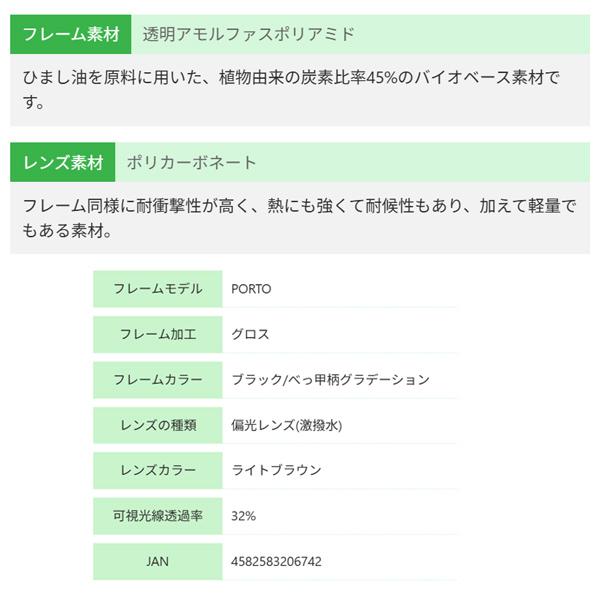Click the 32% transmittance value

tap(244, 516)
